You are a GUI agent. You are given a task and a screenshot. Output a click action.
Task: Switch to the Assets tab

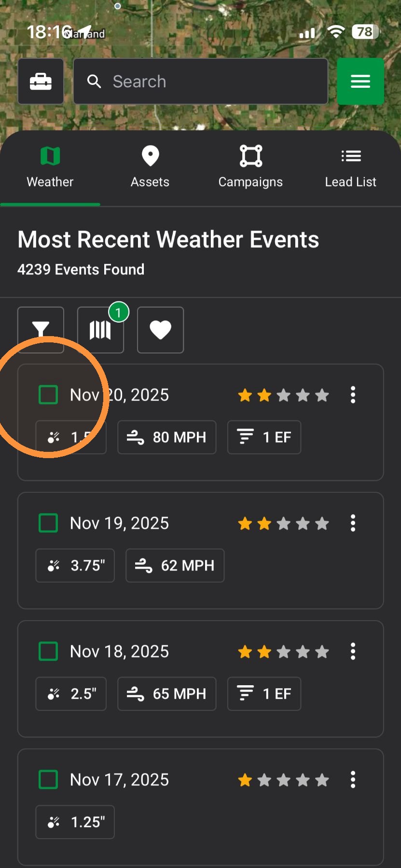click(150, 167)
